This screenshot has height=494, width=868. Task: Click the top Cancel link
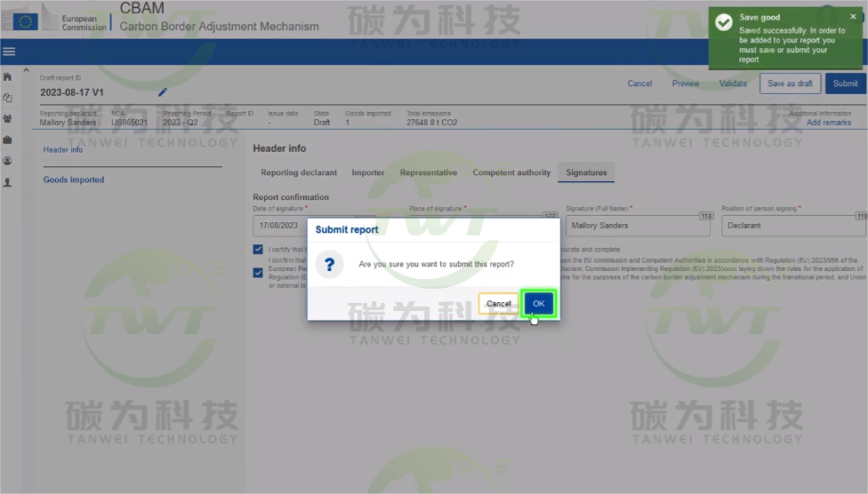639,84
